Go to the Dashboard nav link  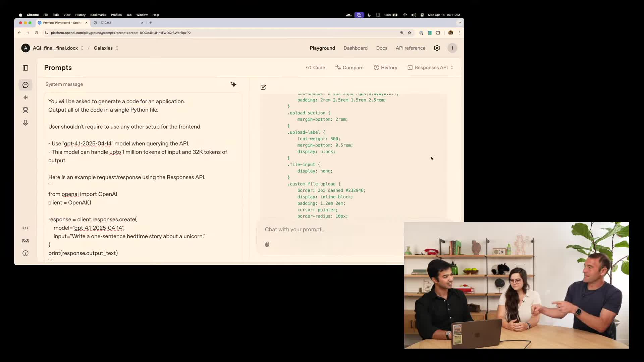pos(356,48)
